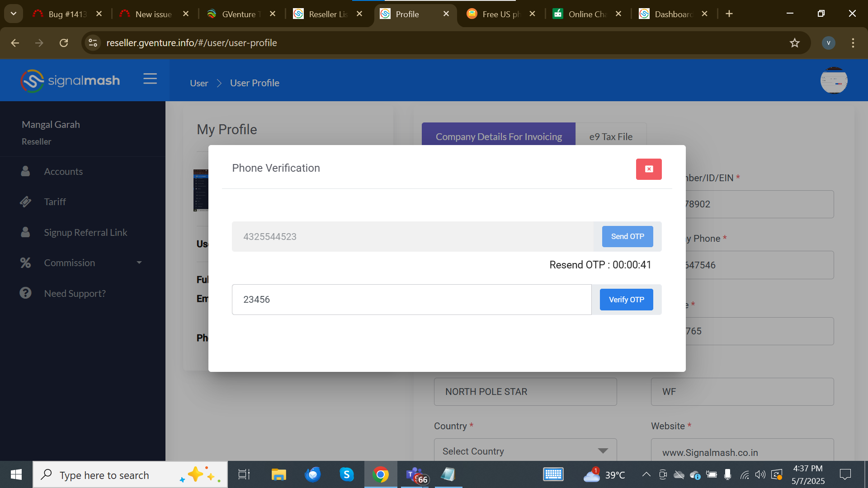This screenshot has height=488, width=868.
Task: Click the User breadcrumb link
Action: coord(199,83)
